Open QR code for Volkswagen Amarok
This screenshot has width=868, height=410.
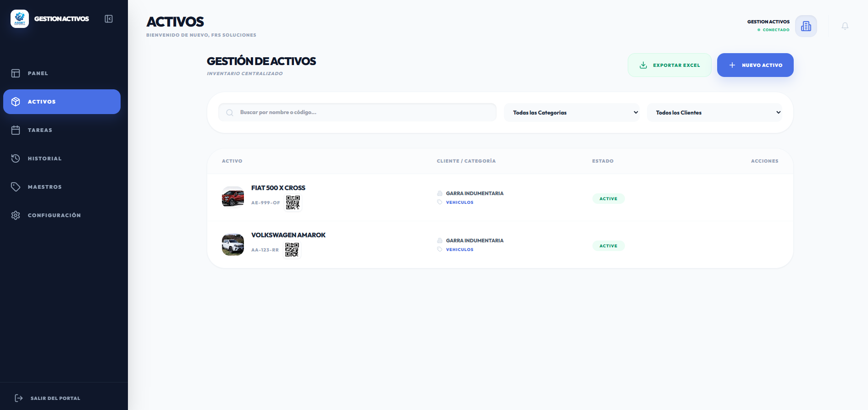click(x=292, y=250)
